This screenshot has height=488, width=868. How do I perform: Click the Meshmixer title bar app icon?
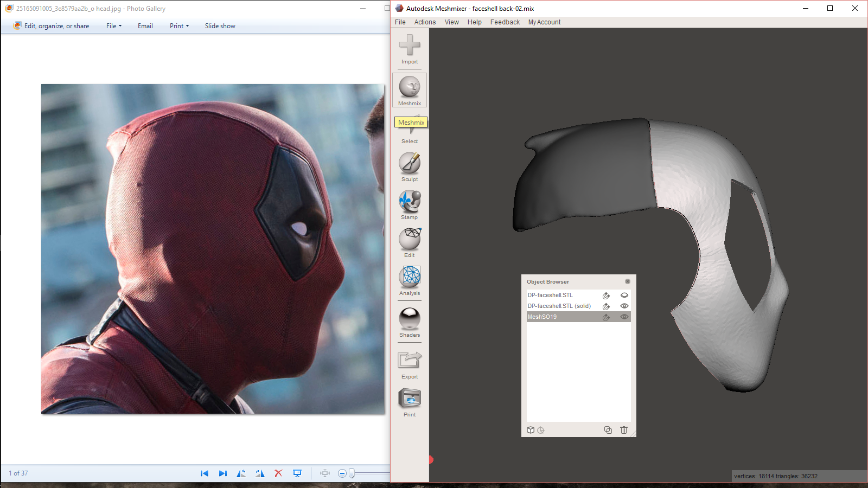pos(399,8)
